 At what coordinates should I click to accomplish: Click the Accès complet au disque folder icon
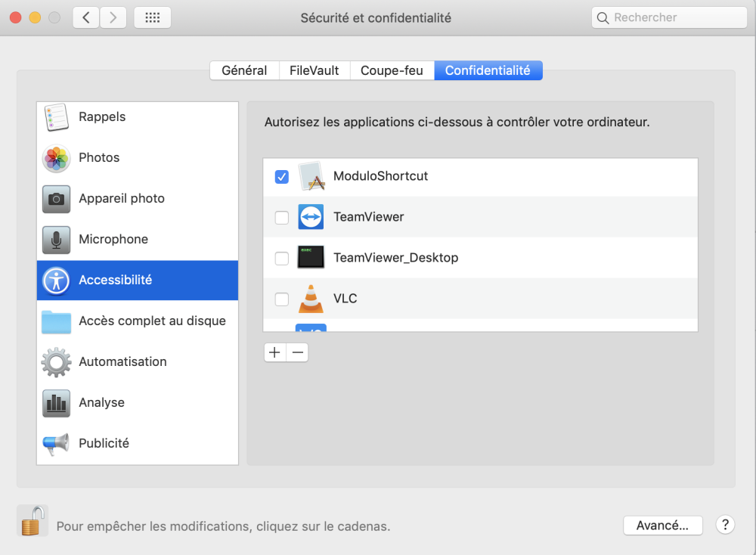56,321
